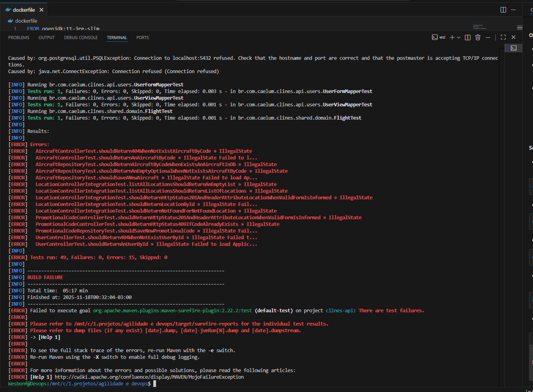
Task: Open the MojoFailureException help URL
Action: [149, 377]
